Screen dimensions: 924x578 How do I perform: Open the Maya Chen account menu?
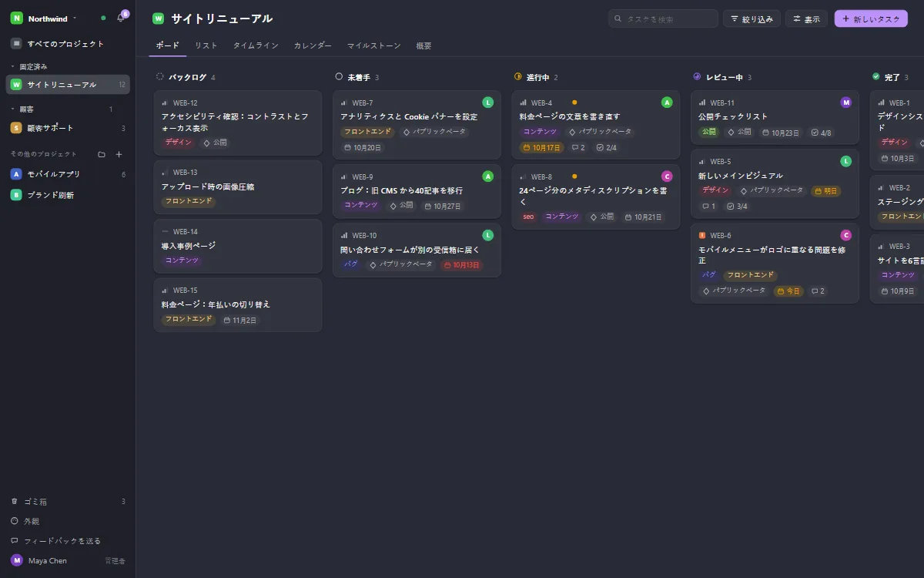(68, 560)
